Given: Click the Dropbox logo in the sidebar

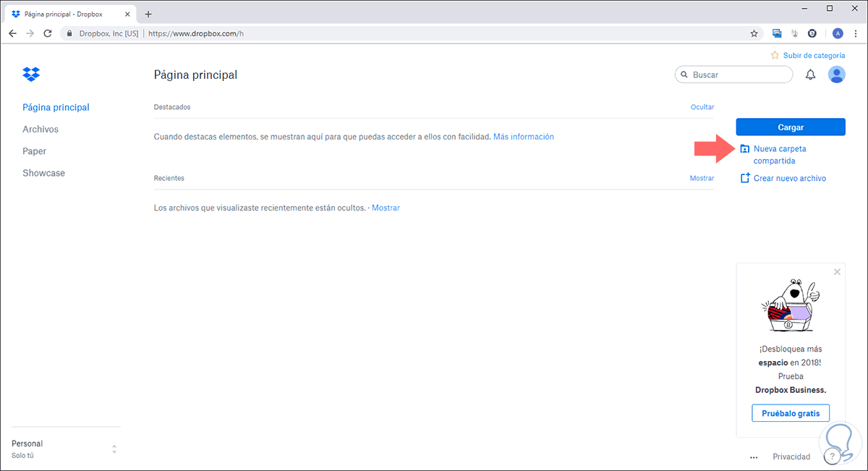Looking at the screenshot, I should click(31, 74).
